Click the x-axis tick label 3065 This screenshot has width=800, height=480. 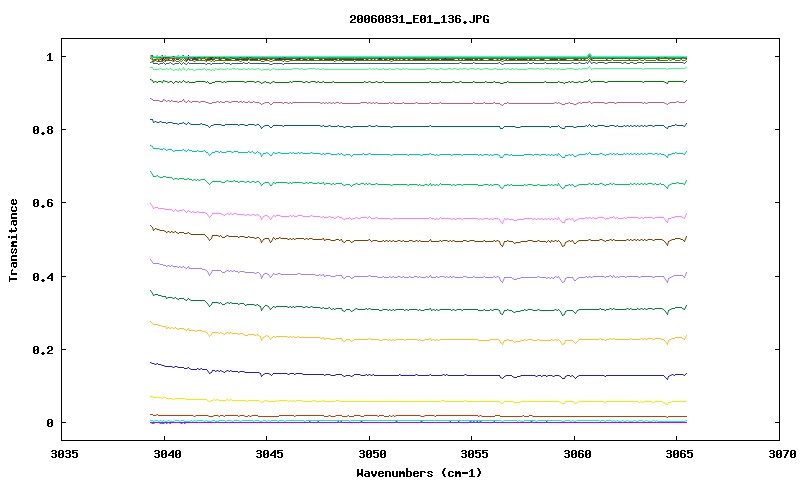point(680,453)
